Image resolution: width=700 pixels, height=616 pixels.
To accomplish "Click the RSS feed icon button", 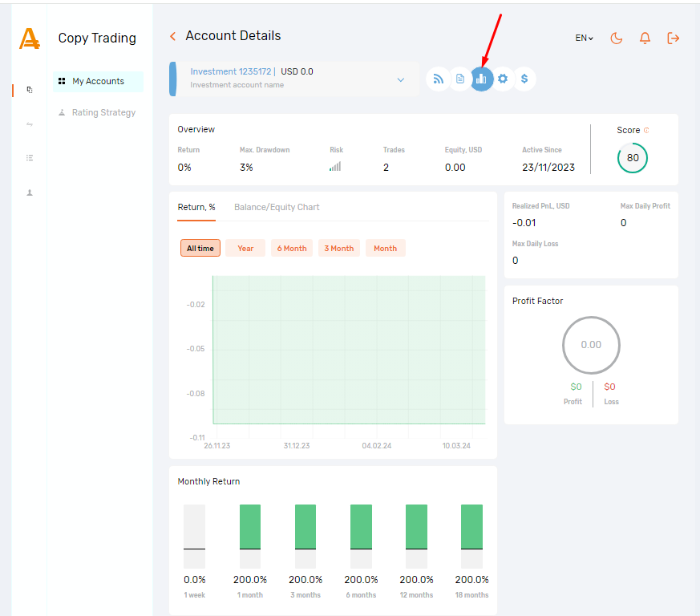I will point(438,79).
